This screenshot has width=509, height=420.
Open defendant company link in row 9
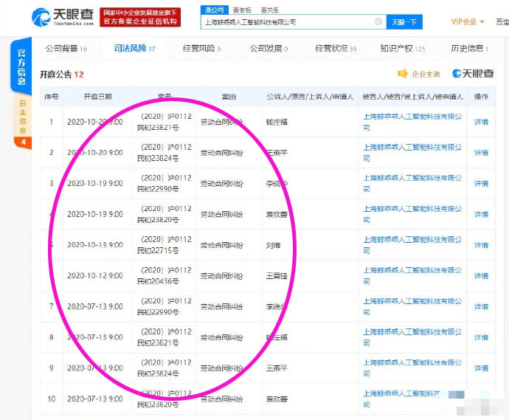[x=412, y=368]
